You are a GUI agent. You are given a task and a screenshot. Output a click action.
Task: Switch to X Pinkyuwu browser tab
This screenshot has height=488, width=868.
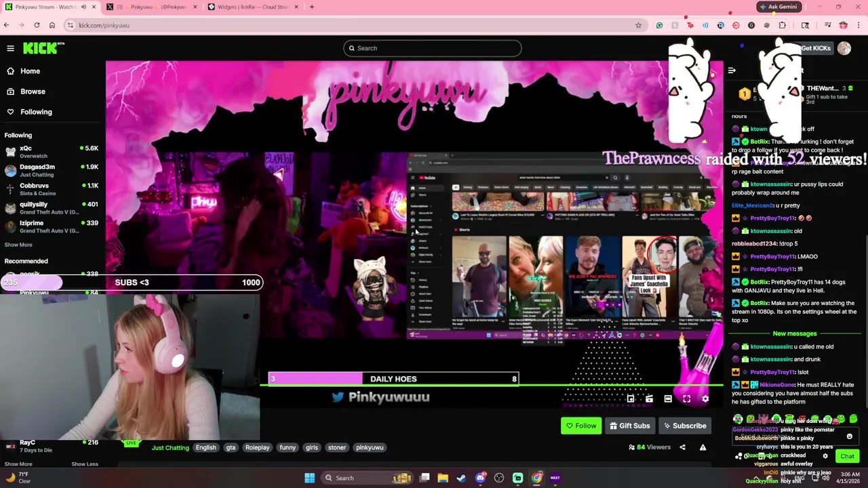click(153, 7)
